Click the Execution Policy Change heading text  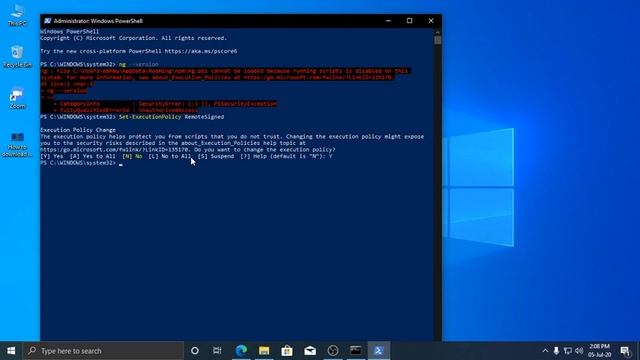[x=78, y=130]
